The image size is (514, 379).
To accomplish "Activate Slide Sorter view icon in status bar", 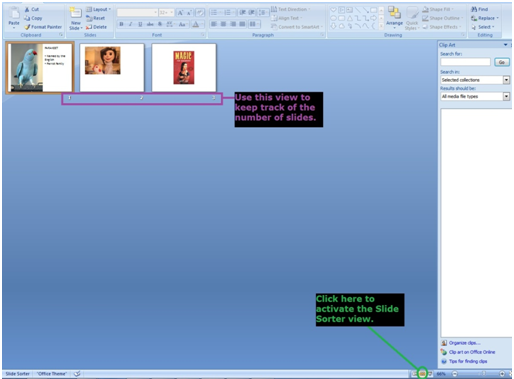I will click(x=422, y=374).
